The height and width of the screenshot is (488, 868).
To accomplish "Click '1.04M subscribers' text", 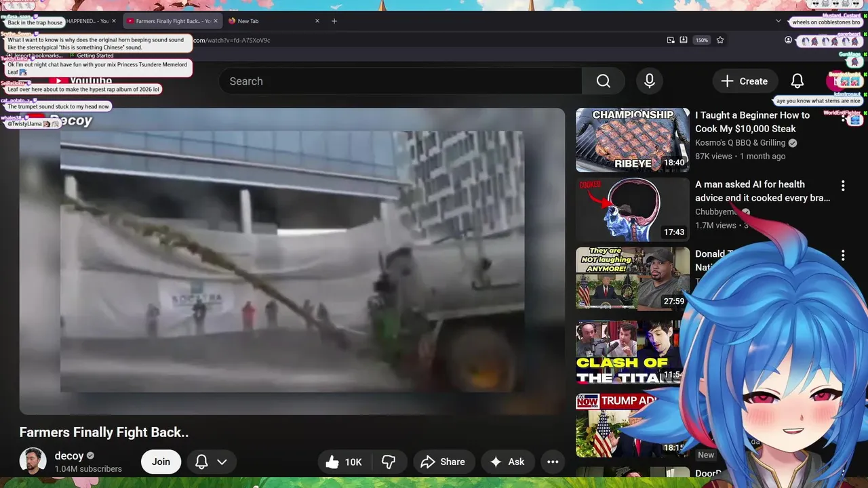I will (x=88, y=469).
